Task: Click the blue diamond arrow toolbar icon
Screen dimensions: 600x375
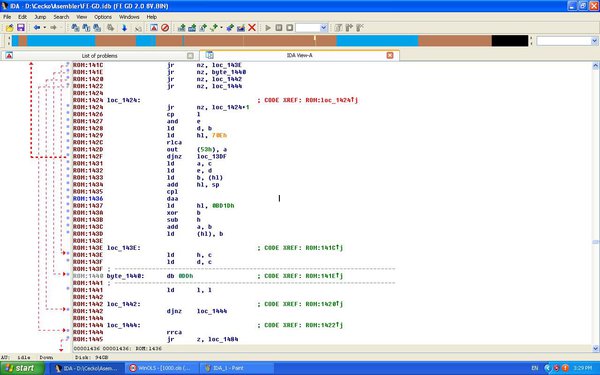Action: [230, 28]
